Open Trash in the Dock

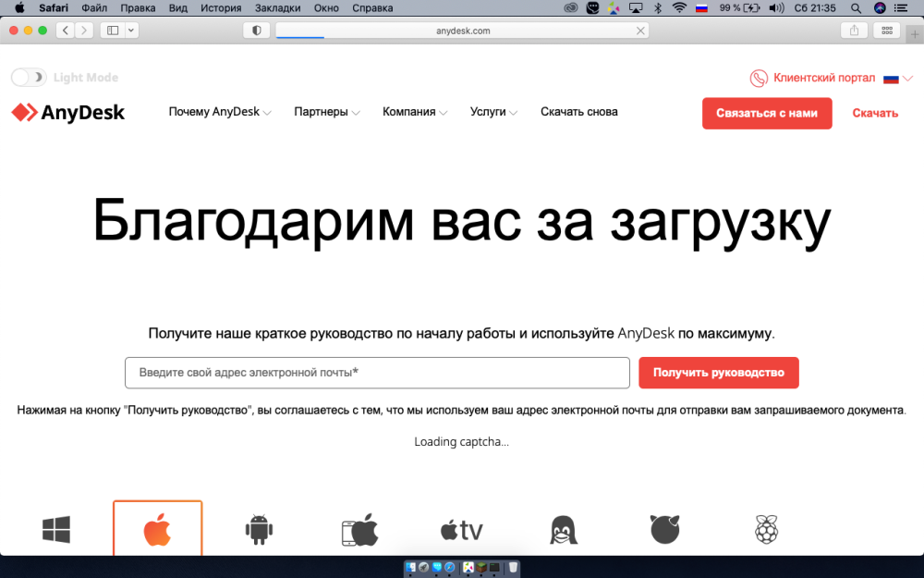pos(513,568)
